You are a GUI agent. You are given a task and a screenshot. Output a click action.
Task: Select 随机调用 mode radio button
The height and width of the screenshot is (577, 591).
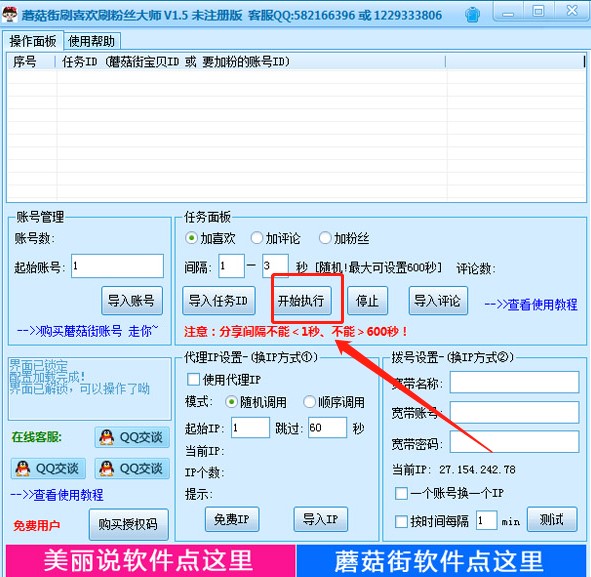[231, 402]
